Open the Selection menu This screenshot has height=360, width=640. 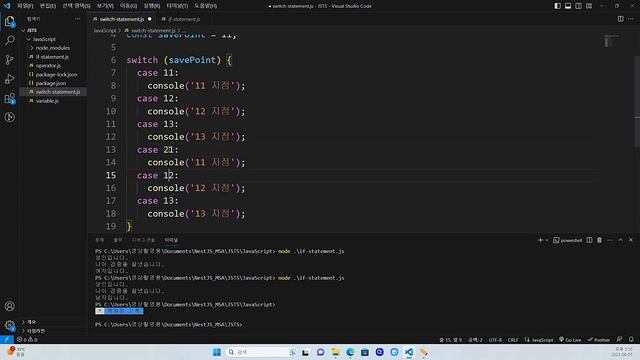[x=76, y=6]
